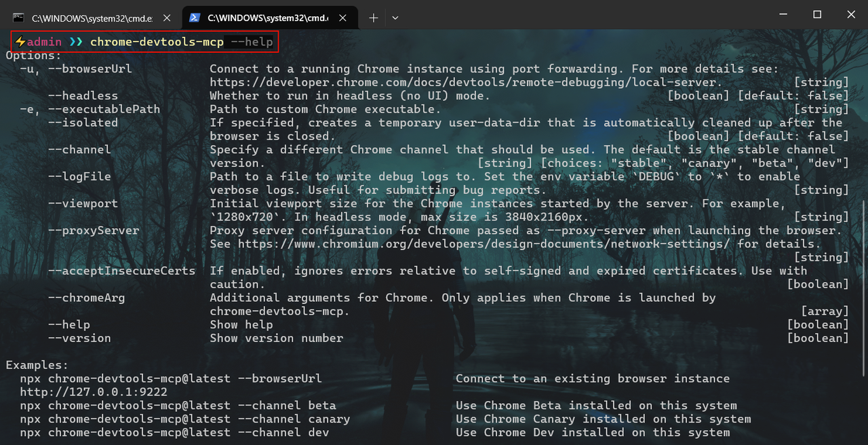The image size is (868, 445).
Task: Click the "-e, --executablePath" option name
Action: coord(90,109)
